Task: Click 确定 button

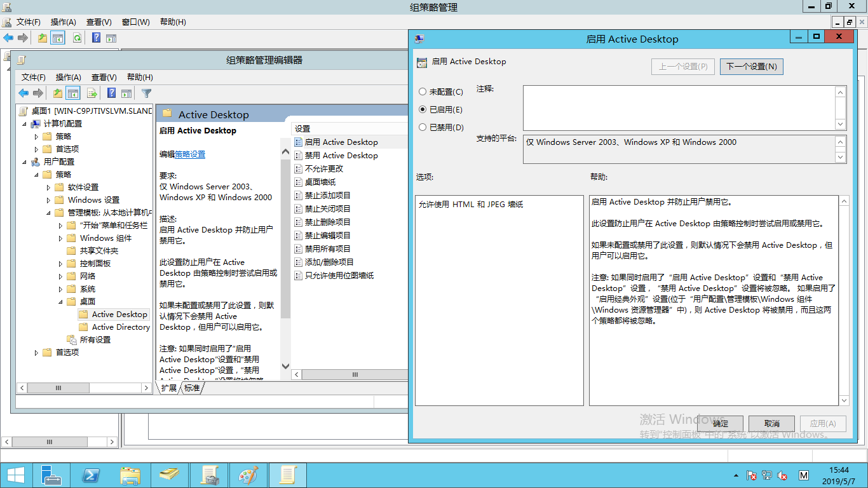Action: coord(720,424)
